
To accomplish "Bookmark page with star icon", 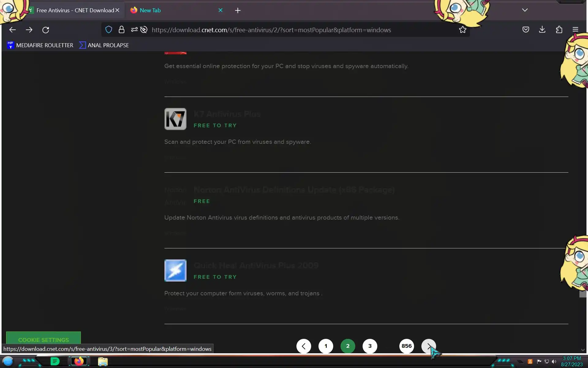I will [462, 30].
